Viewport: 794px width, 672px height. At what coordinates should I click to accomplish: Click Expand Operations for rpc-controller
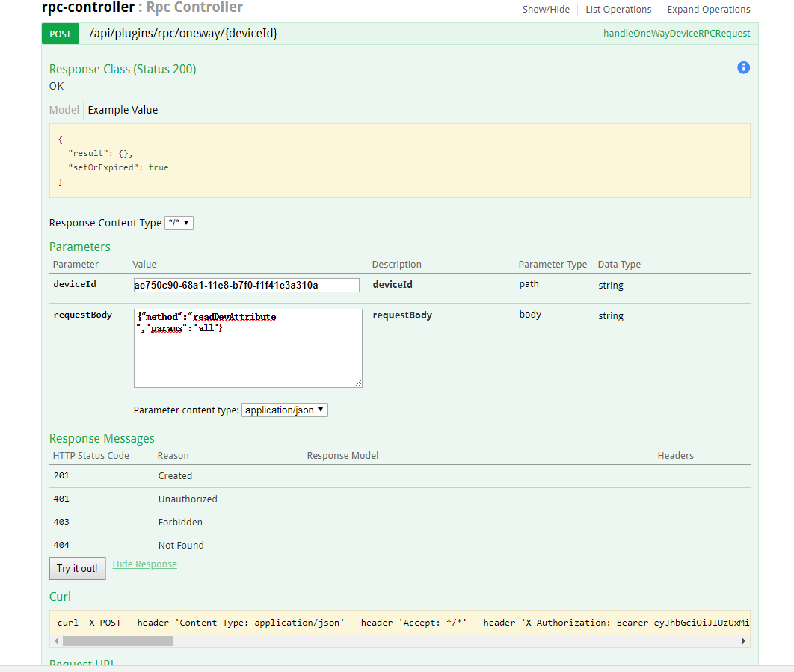(x=708, y=9)
